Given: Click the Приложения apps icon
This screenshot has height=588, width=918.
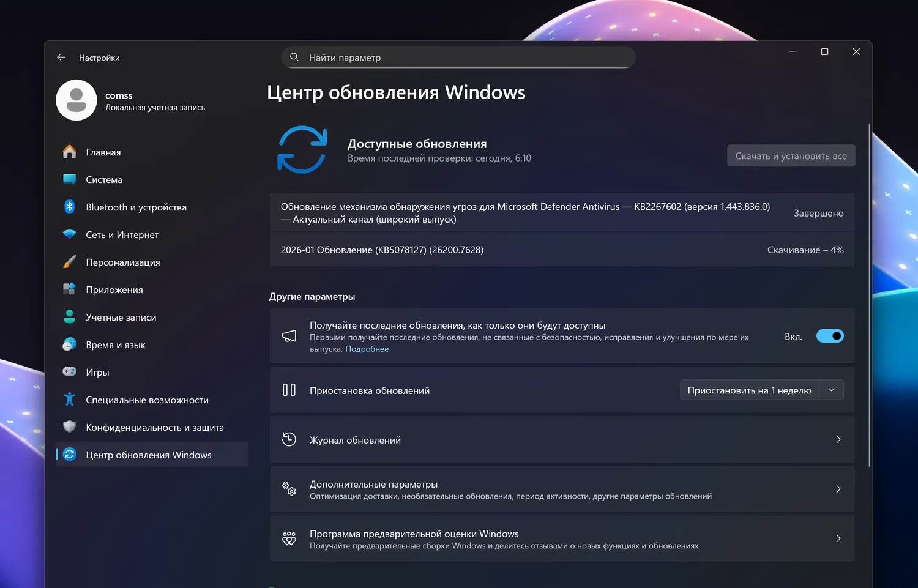Looking at the screenshot, I should [70, 289].
